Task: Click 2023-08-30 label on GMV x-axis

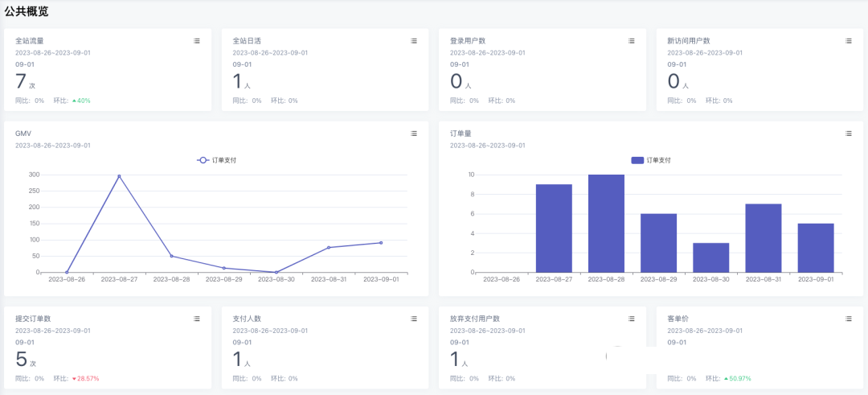Action: [x=276, y=279]
